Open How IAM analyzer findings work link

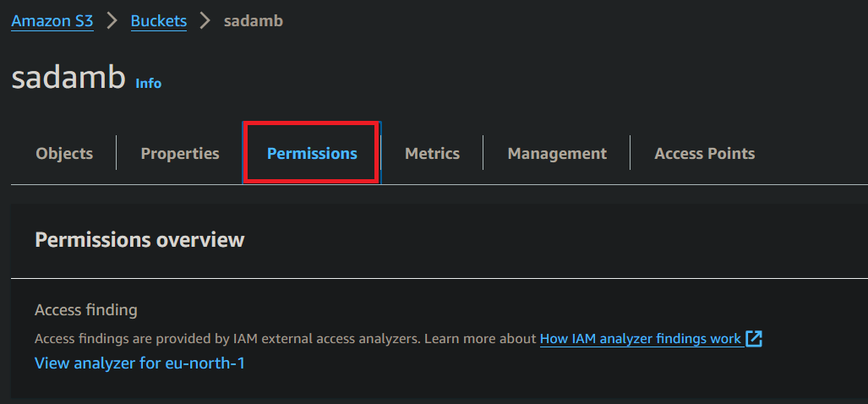pos(640,339)
